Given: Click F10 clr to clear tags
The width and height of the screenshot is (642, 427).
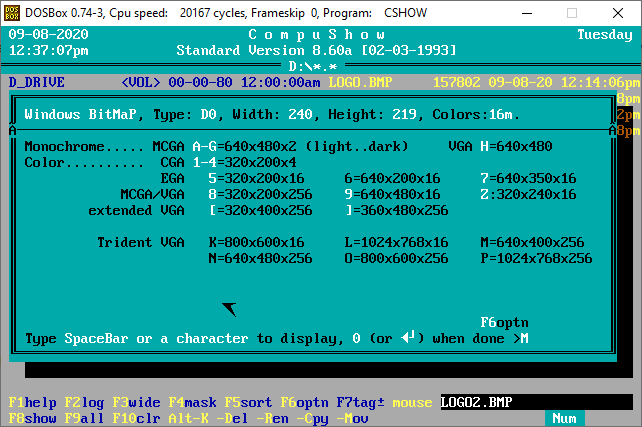Looking at the screenshot, I should click(x=137, y=418).
